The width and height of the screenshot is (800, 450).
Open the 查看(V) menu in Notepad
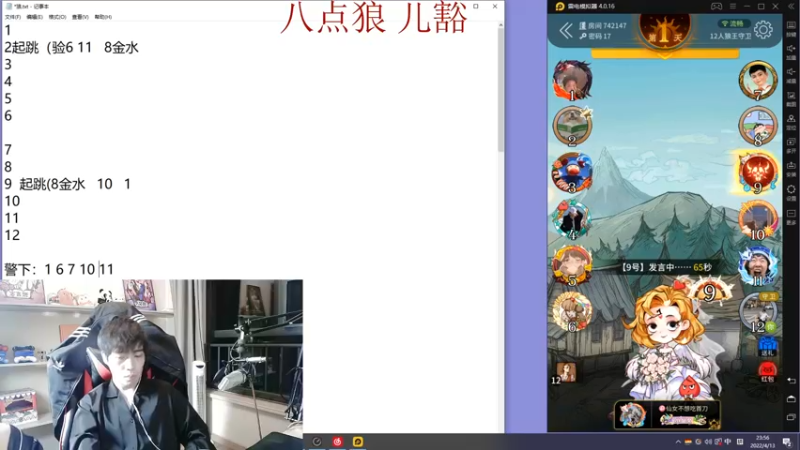[80, 17]
